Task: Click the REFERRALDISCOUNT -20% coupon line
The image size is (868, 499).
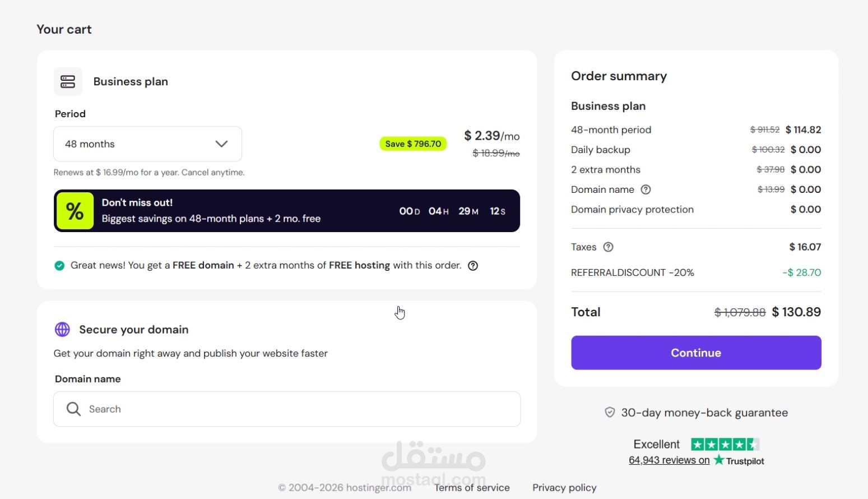Action: [632, 273]
